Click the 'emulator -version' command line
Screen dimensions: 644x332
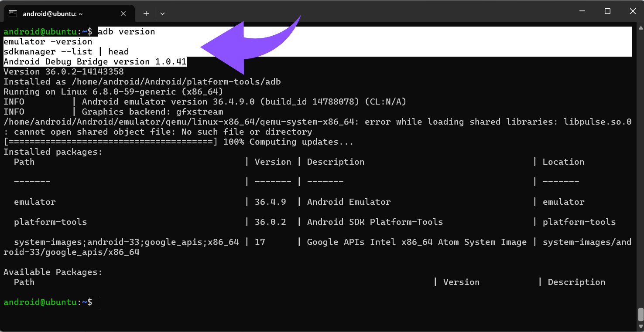pyautogui.click(x=48, y=42)
